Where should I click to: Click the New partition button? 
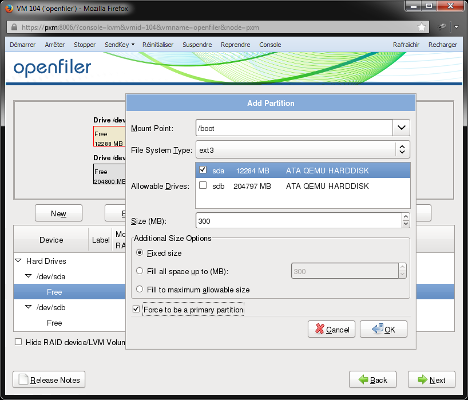59,213
